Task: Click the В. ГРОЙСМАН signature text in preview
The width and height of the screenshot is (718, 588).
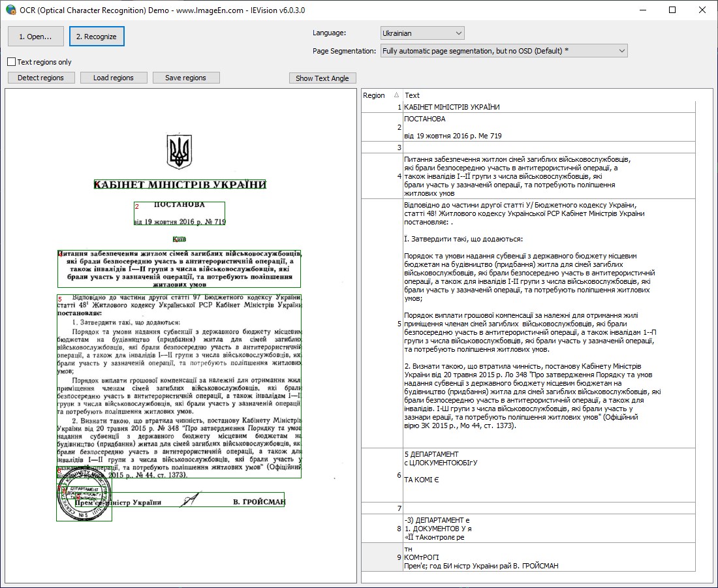Action: (x=259, y=502)
